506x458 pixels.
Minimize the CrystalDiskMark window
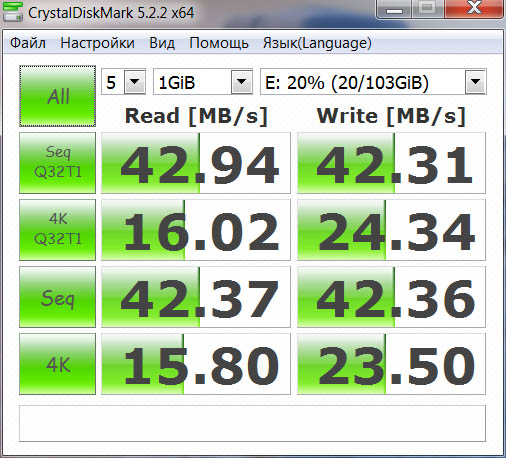tap(394, 9)
